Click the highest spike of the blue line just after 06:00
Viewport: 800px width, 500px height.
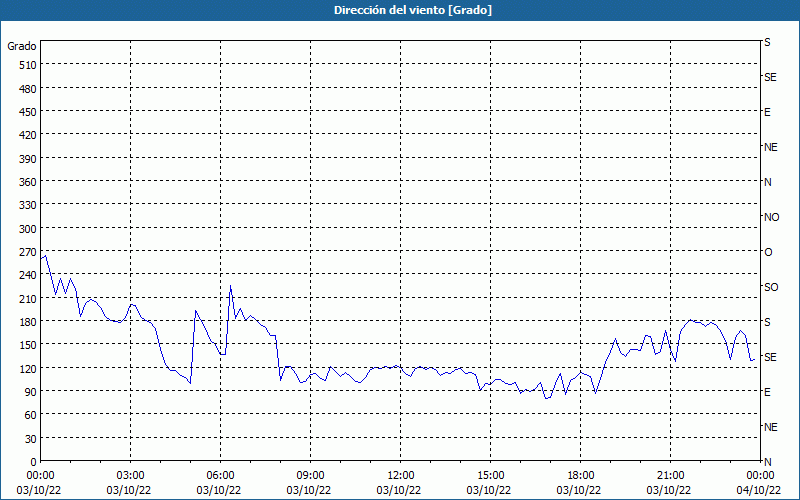[x=231, y=286]
